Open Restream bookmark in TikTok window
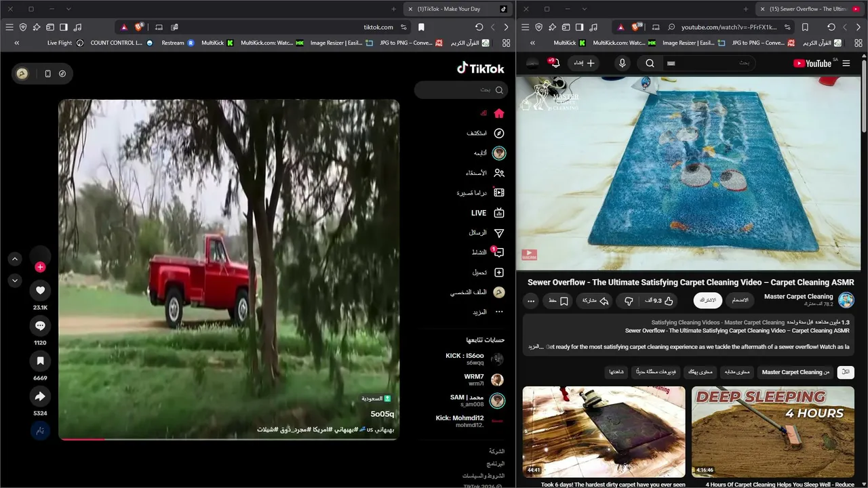 click(178, 43)
